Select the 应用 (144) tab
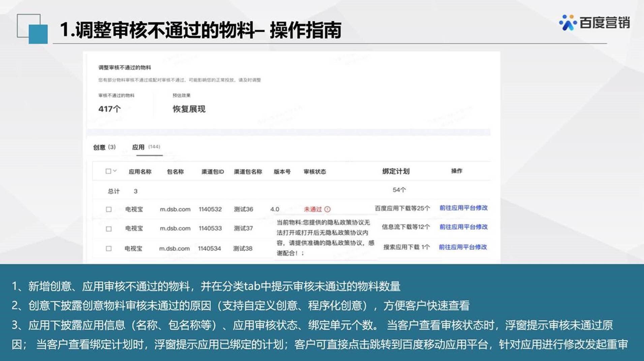Screen dimensions: 644x361 point(146,147)
